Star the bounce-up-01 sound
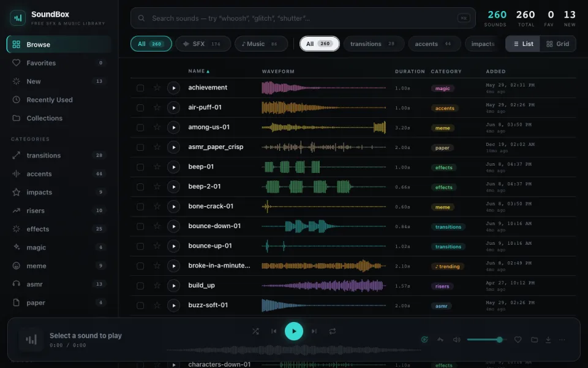 click(x=157, y=246)
